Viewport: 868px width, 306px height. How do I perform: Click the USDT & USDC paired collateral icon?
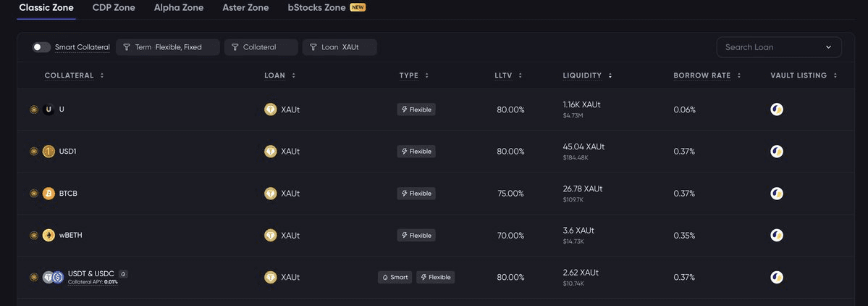[54, 277]
